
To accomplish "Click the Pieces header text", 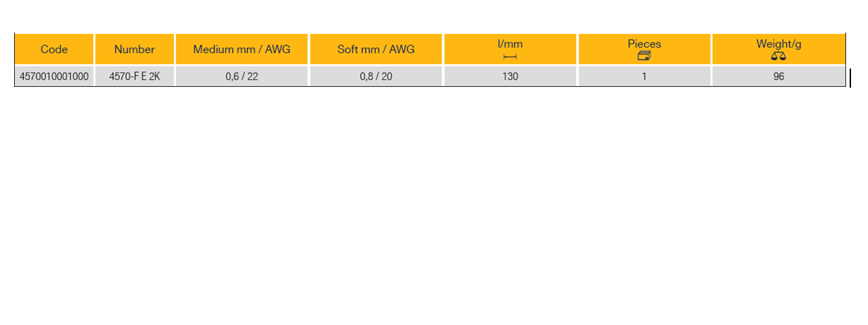I will [x=644, y=44].
